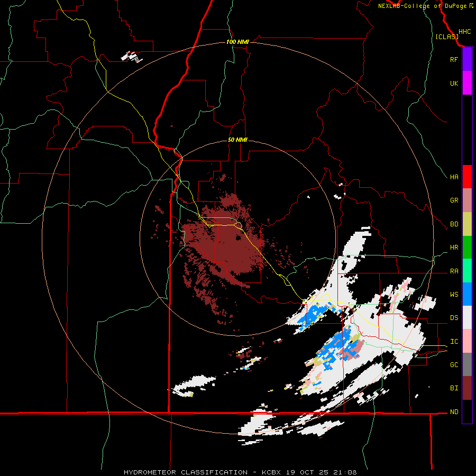The height and width of the screenshot is (476, 476).
Task: Click the GR legend color swatch
Action: 467,200
